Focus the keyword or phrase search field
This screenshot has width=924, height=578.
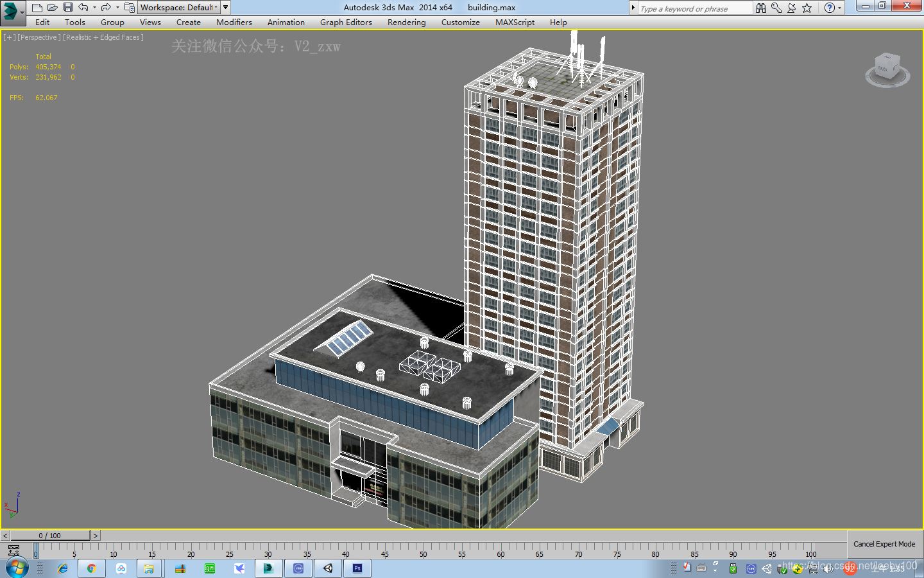[695, 8]
